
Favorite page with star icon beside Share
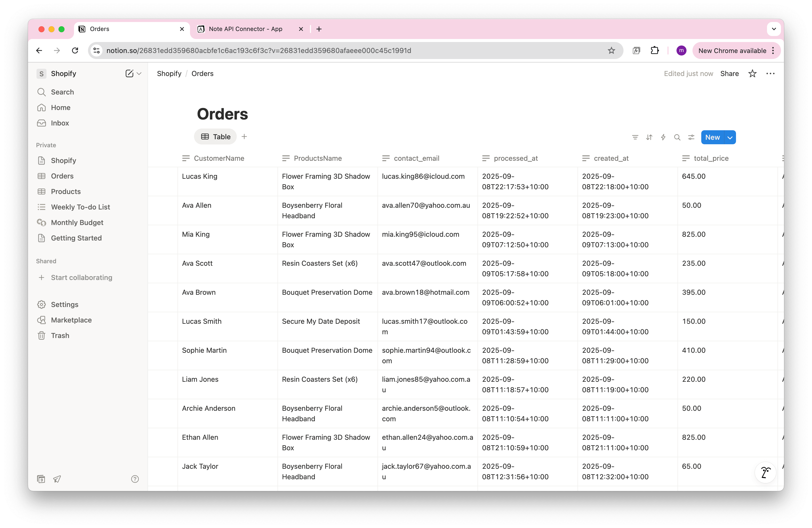click(x=752, y=74)
